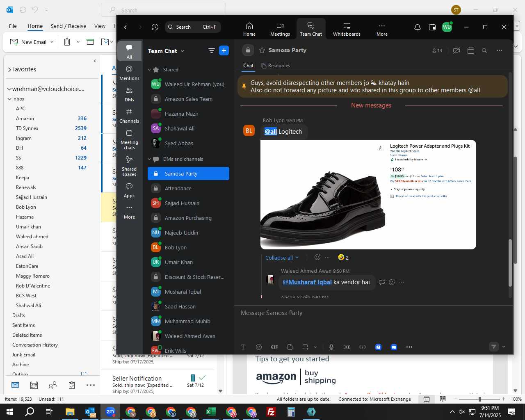525x420 pixels.
Task: Record a video message
Action: 347,347
